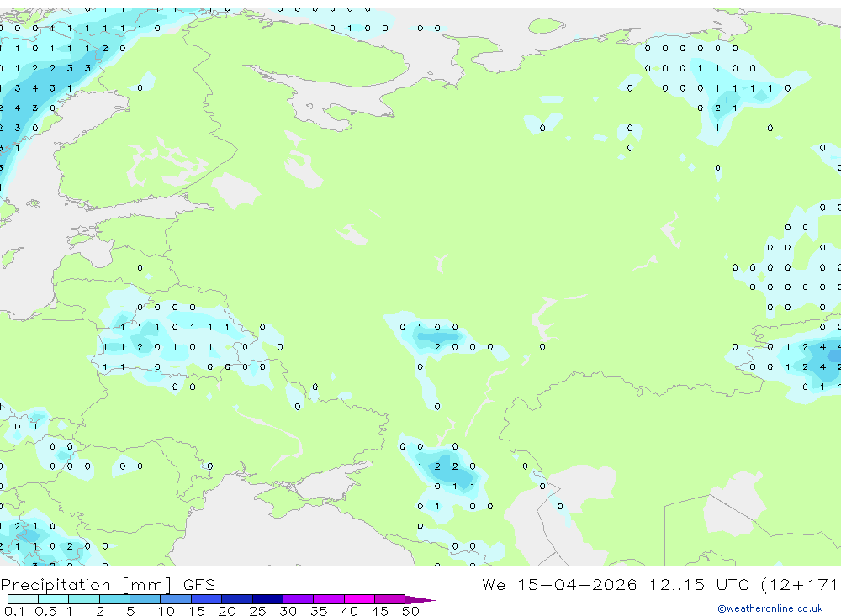
Task: Click the legend value "35"
Action: coord(319,611)
